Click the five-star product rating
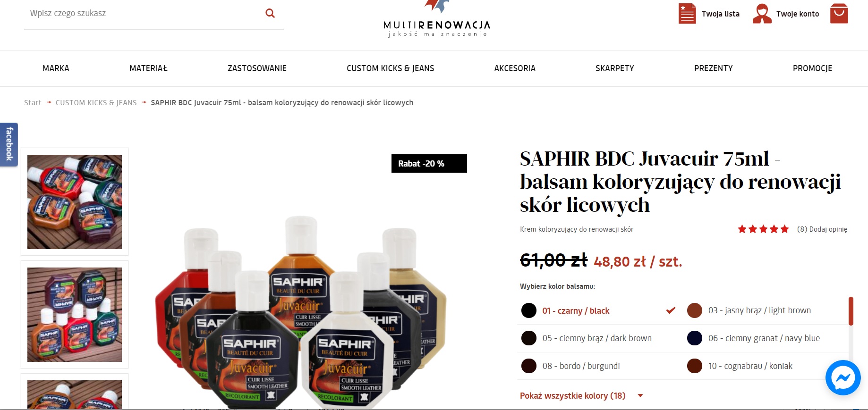 click(763, 229)
